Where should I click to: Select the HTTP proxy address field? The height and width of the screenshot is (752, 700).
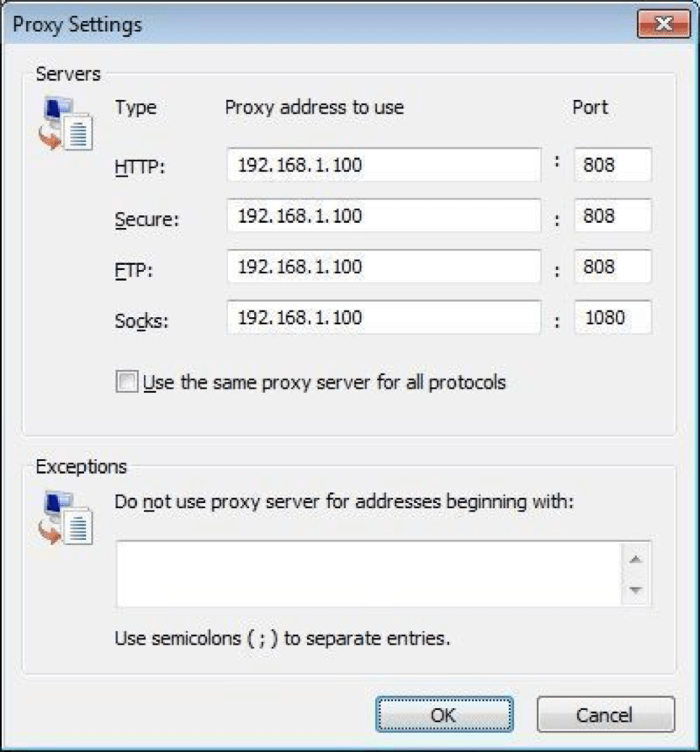[383, 165]
